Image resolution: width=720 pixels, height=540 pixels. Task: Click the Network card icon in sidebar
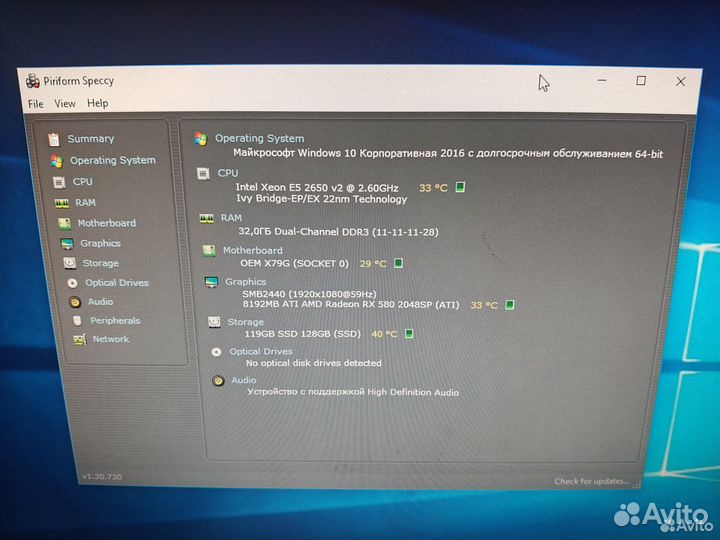tap(79, 340)
